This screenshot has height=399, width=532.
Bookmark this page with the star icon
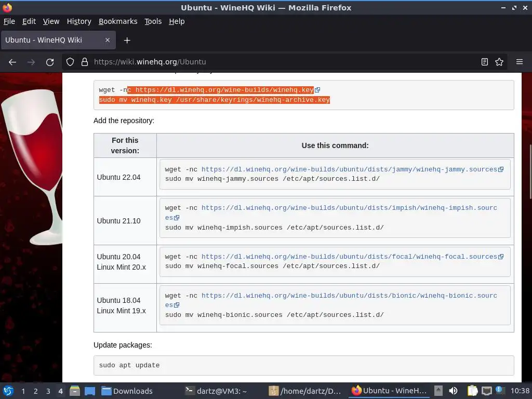pyautogui.click(x=499, y=62)
